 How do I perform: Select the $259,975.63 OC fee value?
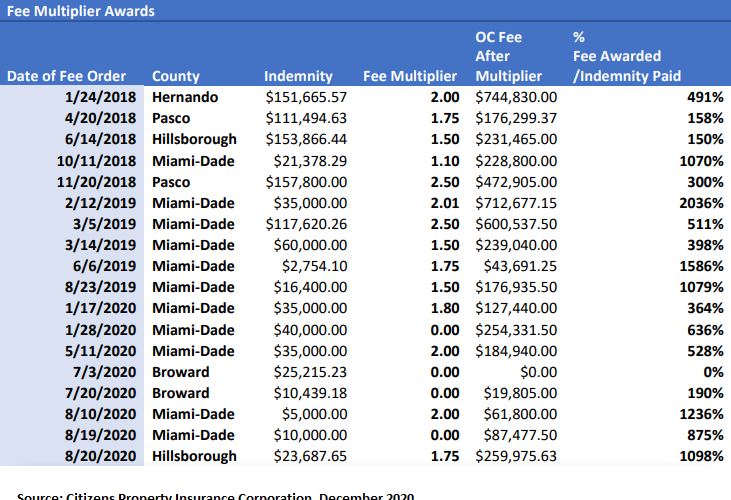click(516, 456)
